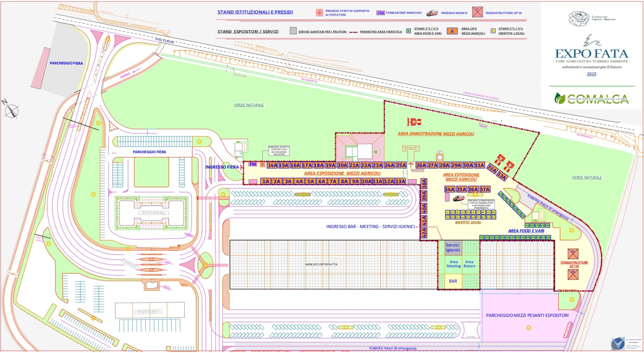Click the ambulance drawn near stand 34A
The image size is (644, 353).
459,198
